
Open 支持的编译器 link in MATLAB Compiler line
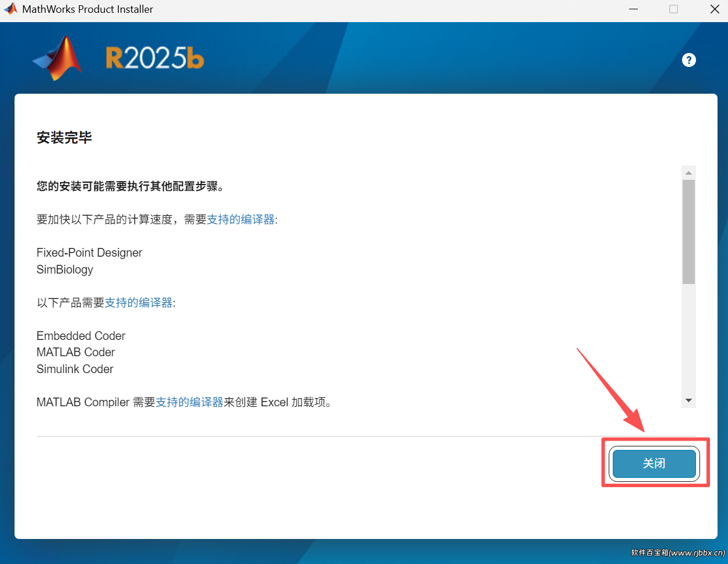pyautogui.click(x=190, y=402)
